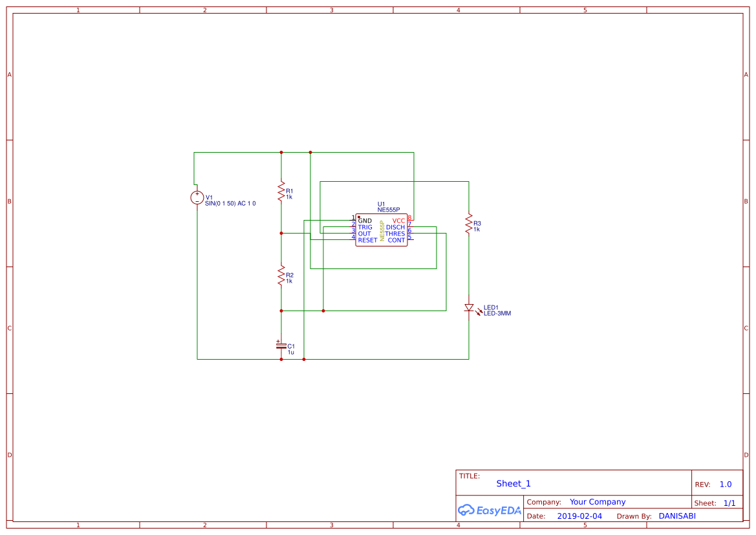Screen dimensions: 756x535
Task: Click the date 2019-02-04
Action: click(x=579, y=516)
